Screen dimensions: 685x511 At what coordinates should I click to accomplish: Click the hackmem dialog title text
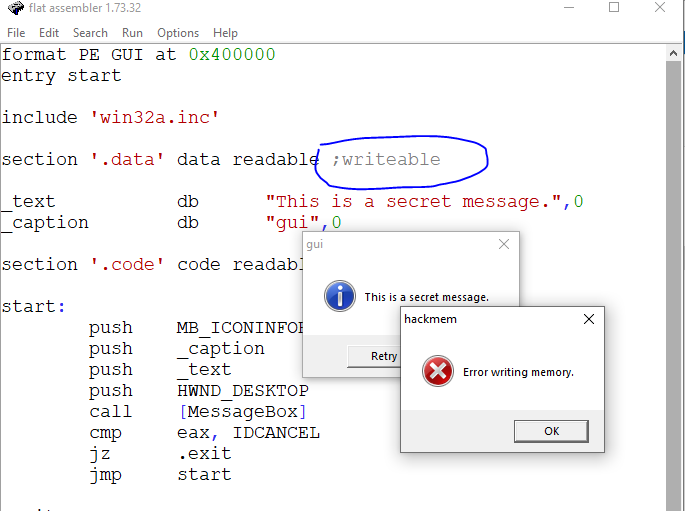(x=430, y=319)
